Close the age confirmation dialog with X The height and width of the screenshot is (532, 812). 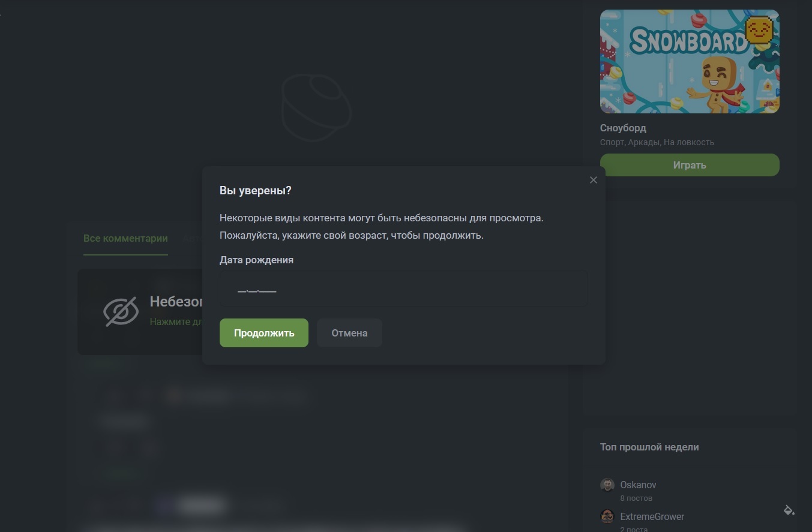(593, 180)
